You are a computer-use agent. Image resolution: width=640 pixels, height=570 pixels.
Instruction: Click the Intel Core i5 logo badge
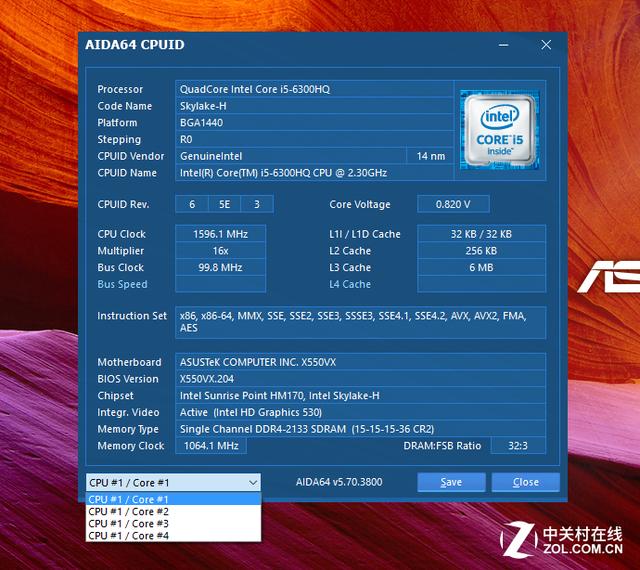coord(500,130)
